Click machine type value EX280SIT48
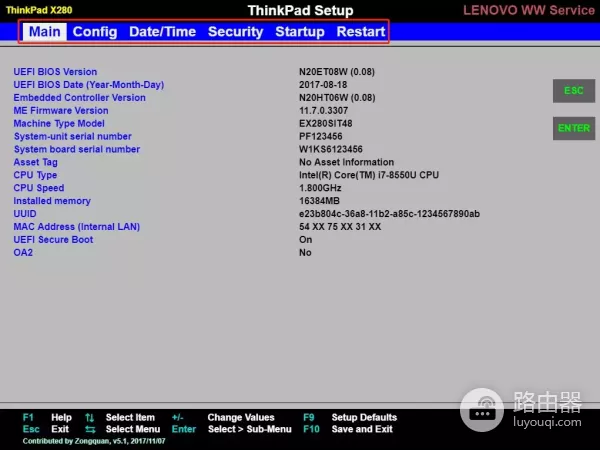Screen dimensions: 600x450 pos(326,124)
